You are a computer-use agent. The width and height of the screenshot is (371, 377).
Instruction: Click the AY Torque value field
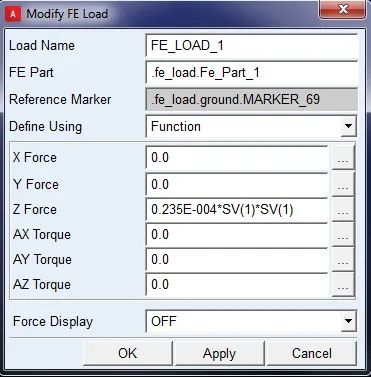pos(237,260)
